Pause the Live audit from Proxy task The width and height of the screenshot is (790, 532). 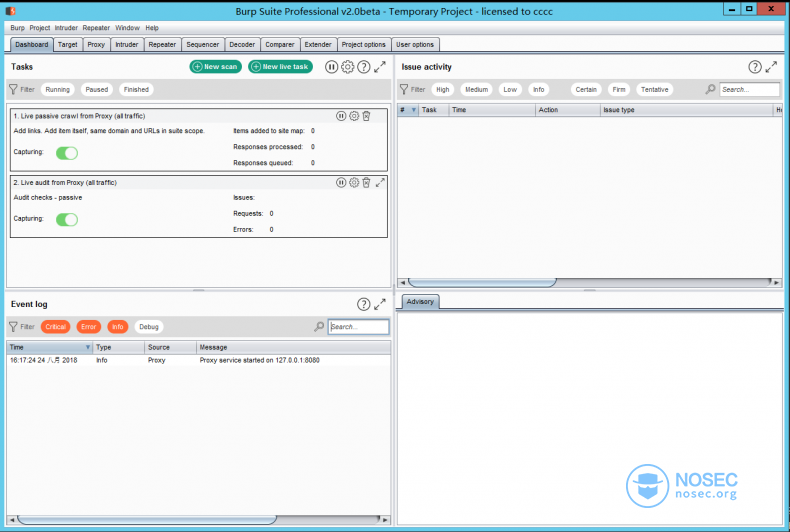341,182
